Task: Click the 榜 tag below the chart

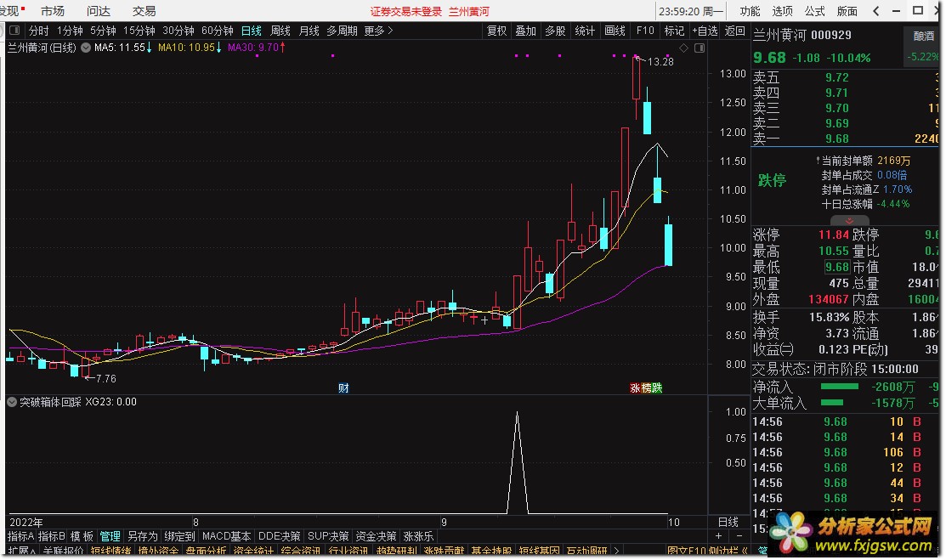Action: point(646,388)
